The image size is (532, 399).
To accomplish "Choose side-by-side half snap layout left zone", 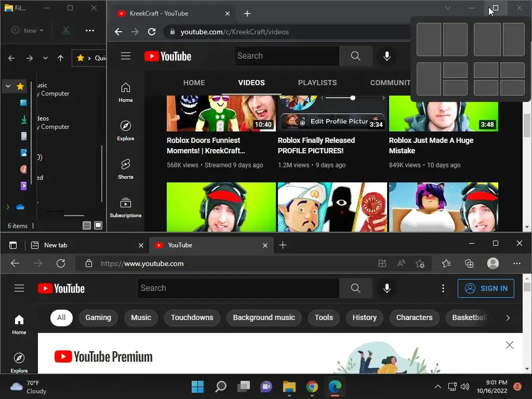I will (429, 39).
